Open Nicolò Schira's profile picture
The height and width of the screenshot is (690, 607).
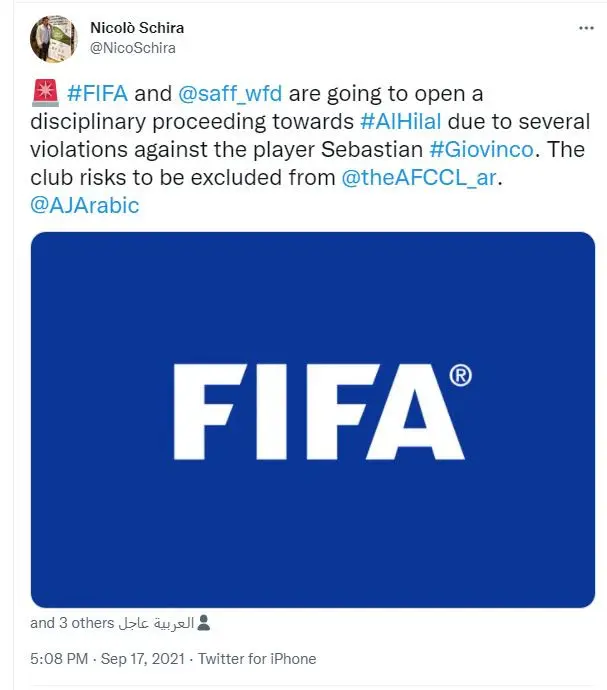(x=53, y=38)
